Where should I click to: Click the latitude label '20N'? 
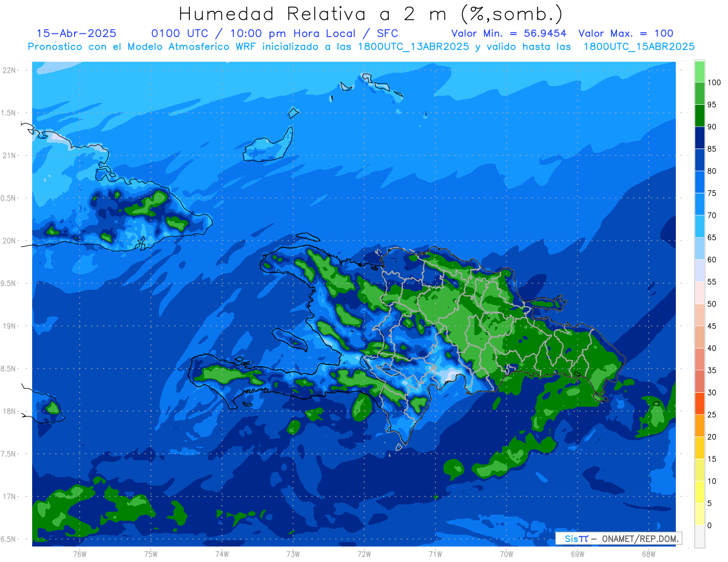10,241
